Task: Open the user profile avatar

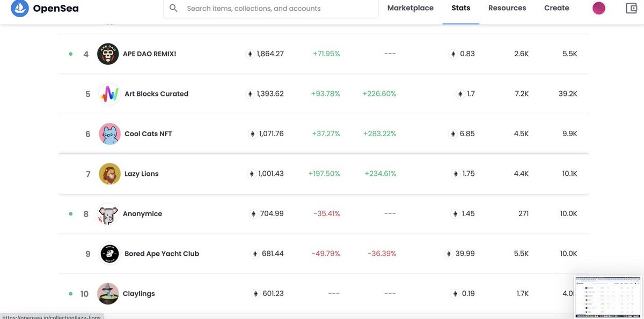Action: (599, 8)
